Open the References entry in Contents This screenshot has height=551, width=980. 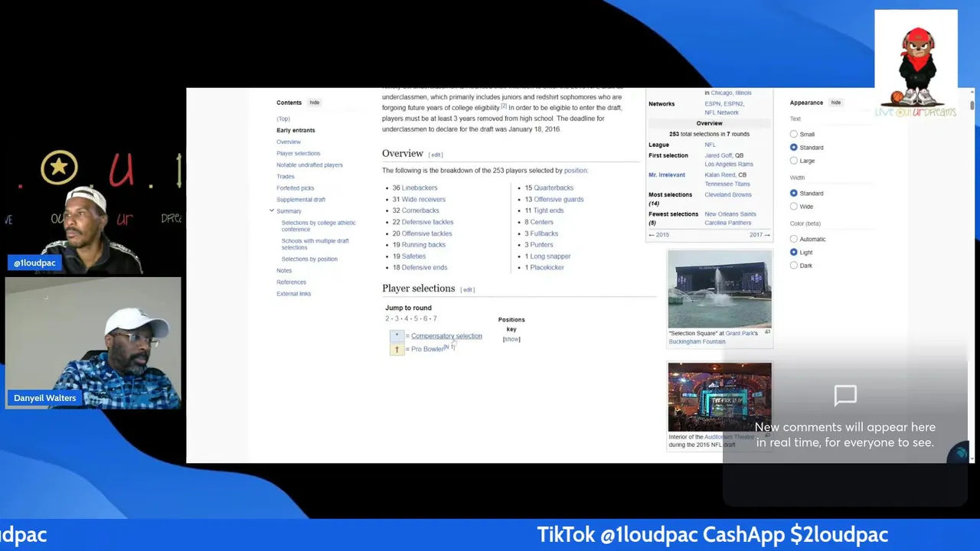[291, 282]
